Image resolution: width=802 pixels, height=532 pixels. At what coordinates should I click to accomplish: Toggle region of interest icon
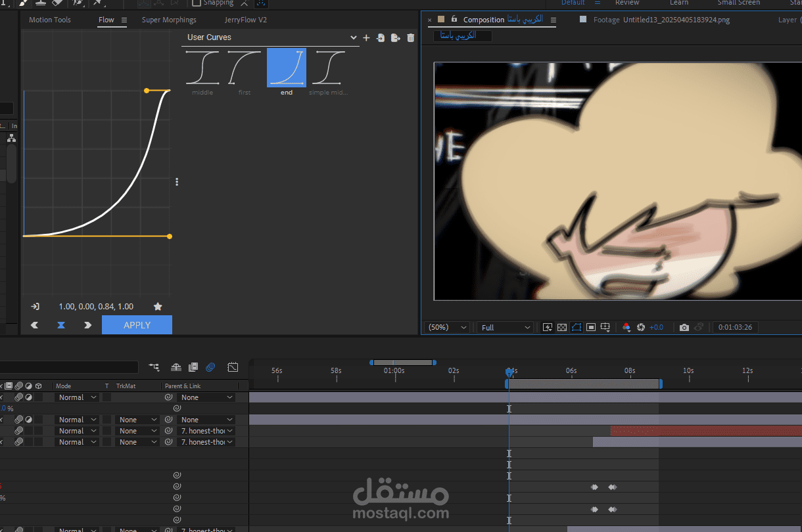click(x=591, y=327)
